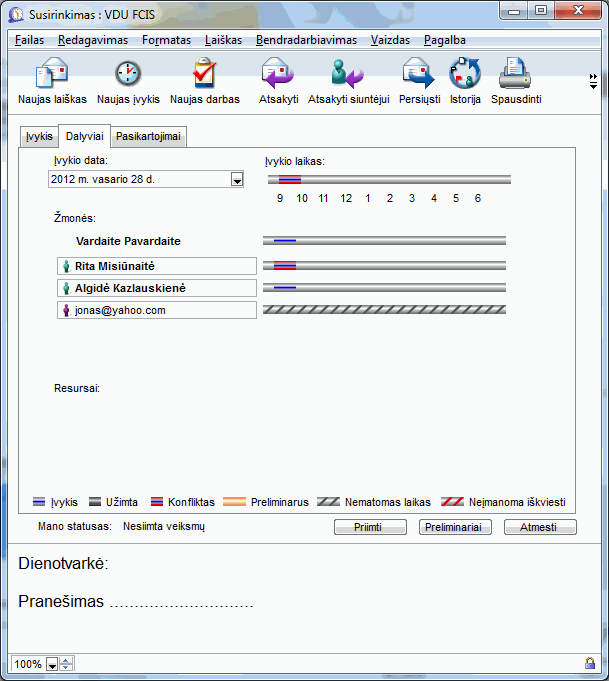Open the Įvykio data dropdown
Viewport: 609px width, 681px height.
click(x=237, y=180)
